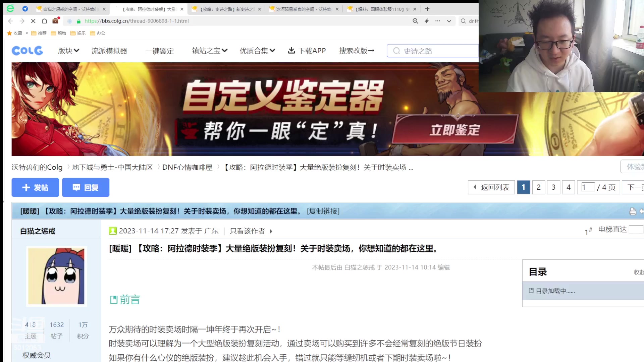Click the zoom magnifier icon in address bar
This screenshot has height=362, width=644.
click(x=415, y=21)
